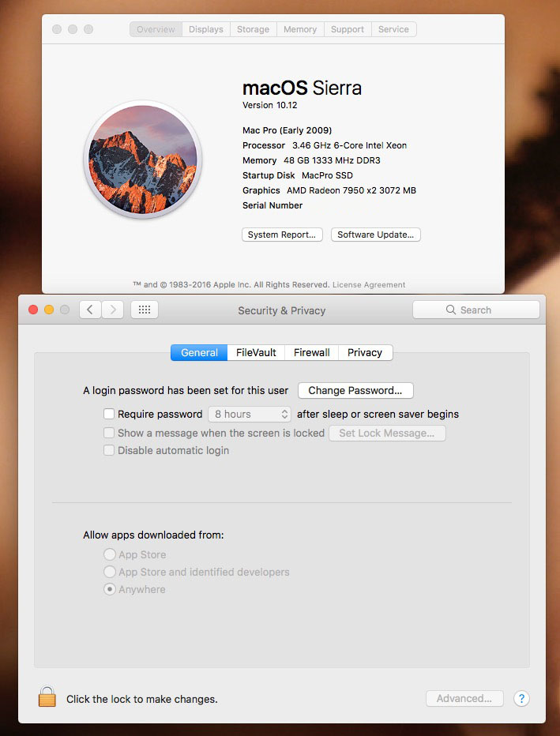Screen dimensions: 560x736
Task: Open Displays tab in About This Mac
Action: click(x=206, y=29)
